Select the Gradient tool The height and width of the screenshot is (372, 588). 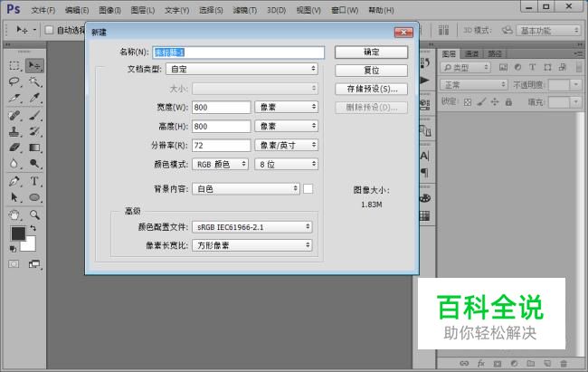pyautogui.click(x=34, y=148)
